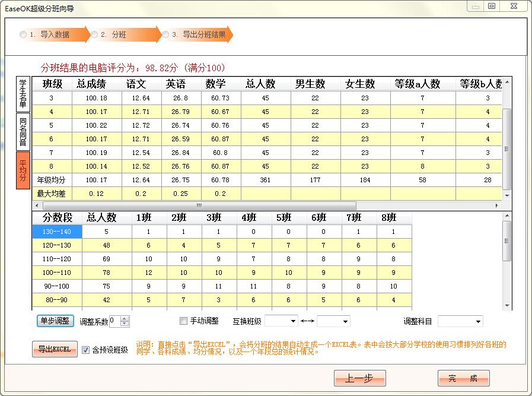
Task: Go to step 3 导出分班结果
Action: coord(165,34)
